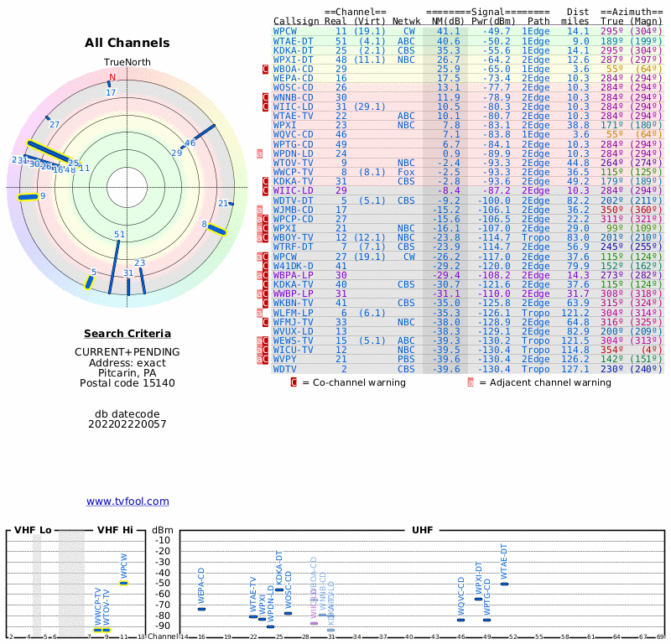671x644 pixels.
Task: Click the co-channel icon beside KDKA-TV channel 40
Action: point(265,284)
